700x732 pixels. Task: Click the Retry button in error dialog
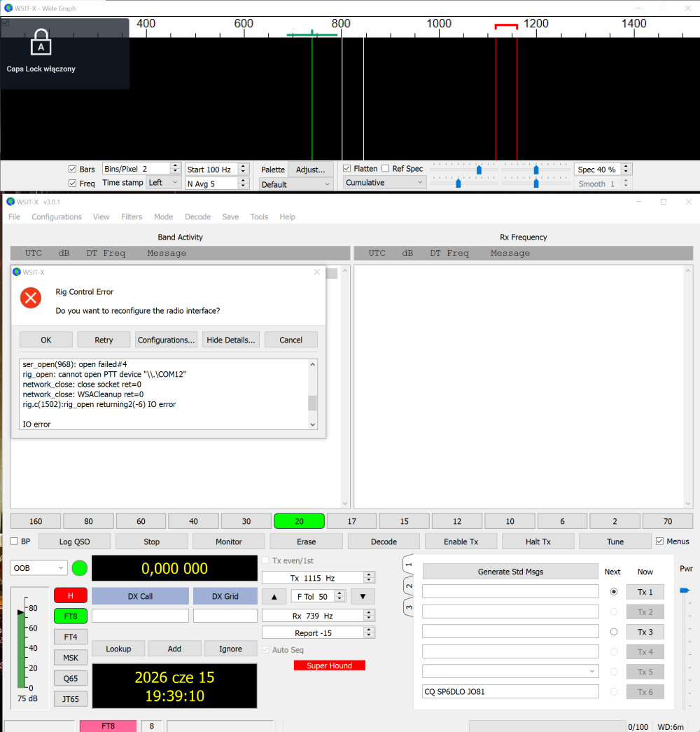(x=104, y=340)
